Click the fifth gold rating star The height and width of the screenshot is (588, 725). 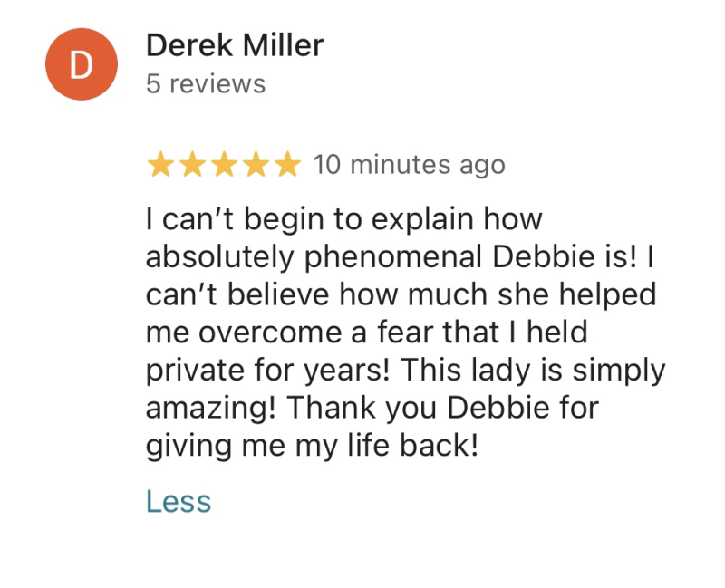[x=287, y=164]
